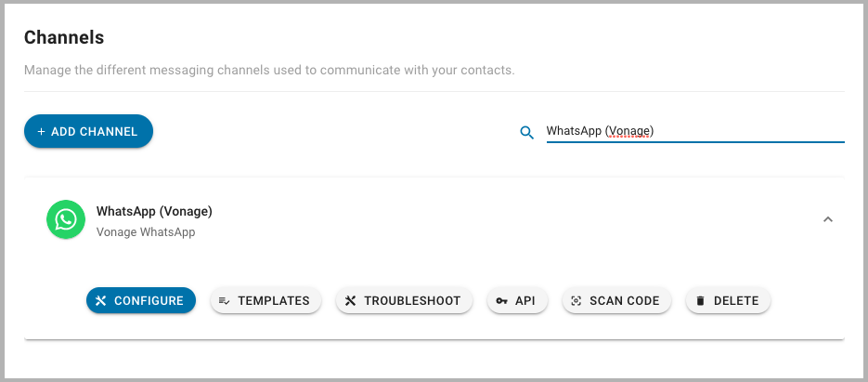868x382 pixels.
Task: Click the scanner icon on Scan Code
Action: pyautogui.click(x=577, y=300)
